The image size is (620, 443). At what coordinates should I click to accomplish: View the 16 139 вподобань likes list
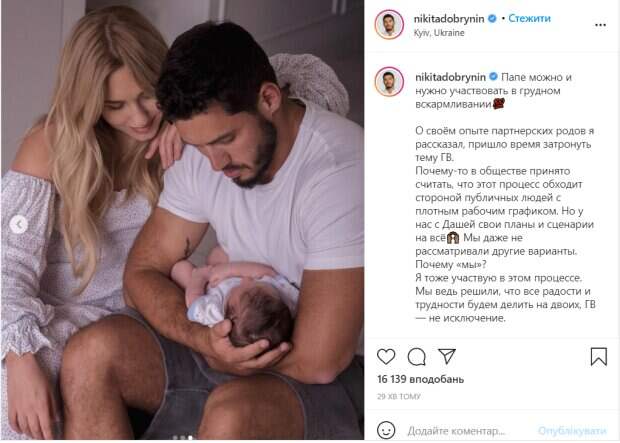420,379
